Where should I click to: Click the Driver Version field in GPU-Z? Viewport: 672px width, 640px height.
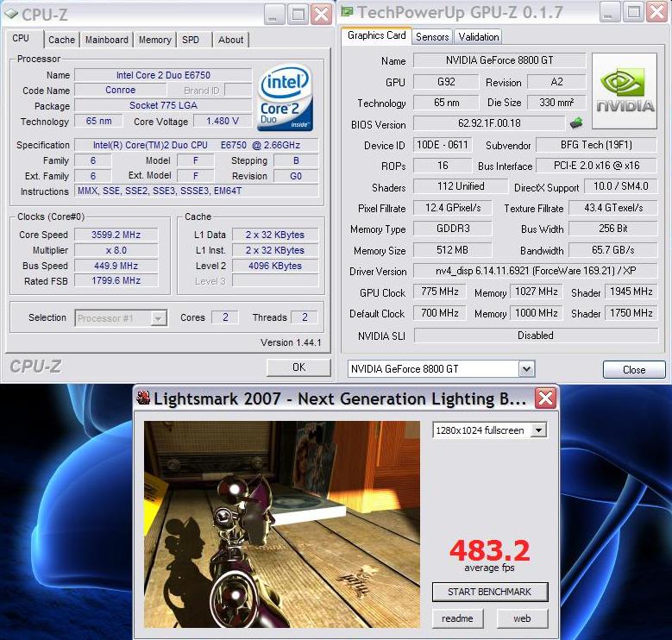pyautogui.click(x=536, y=271)
